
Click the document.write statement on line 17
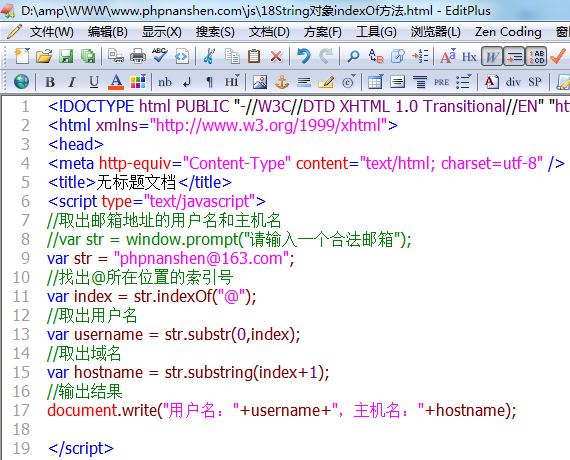click(x=282, y=411)
